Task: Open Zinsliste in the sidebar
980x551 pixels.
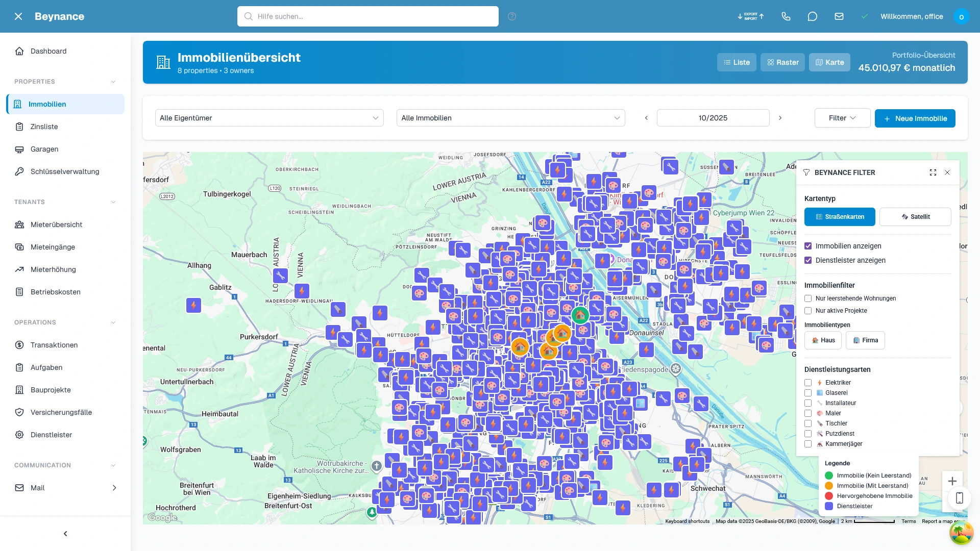Action: tap(44, 127)
